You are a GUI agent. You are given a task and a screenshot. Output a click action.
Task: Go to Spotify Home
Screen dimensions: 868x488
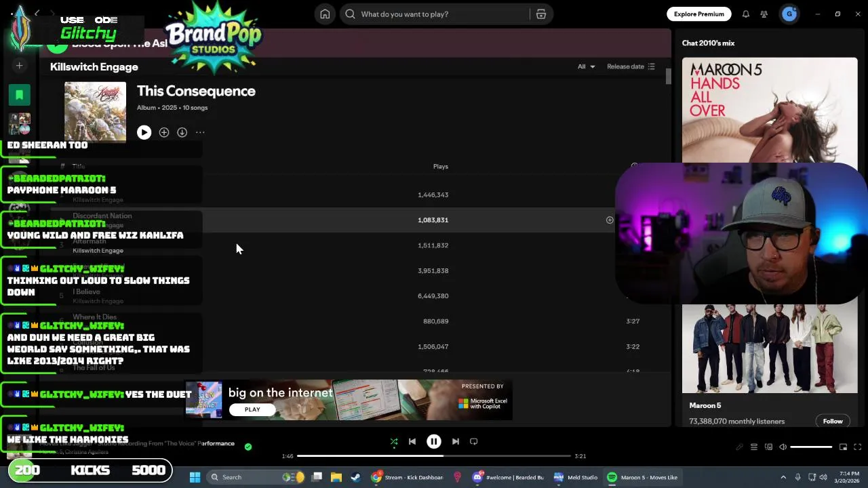tap(325, 14)
